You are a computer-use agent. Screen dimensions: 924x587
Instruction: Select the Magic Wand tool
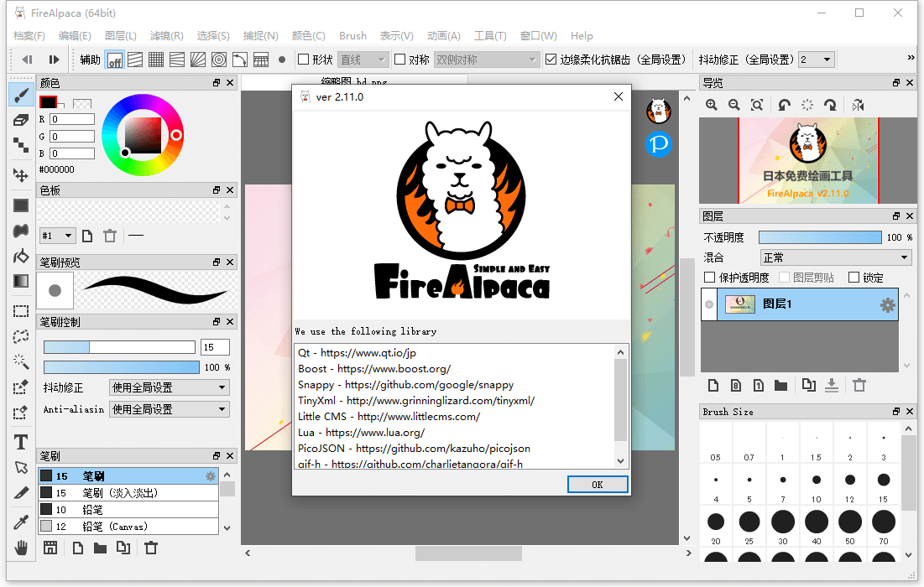coord(21,361)
